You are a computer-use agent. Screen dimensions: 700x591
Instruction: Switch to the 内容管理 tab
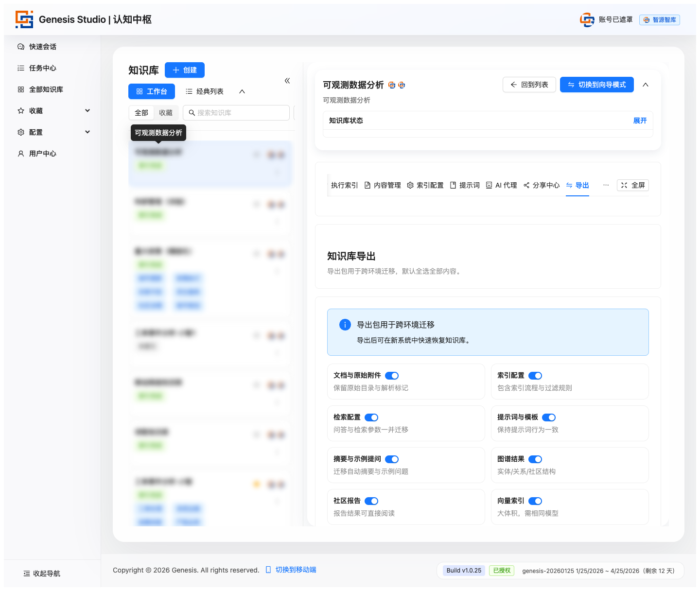tap(383, 185)
